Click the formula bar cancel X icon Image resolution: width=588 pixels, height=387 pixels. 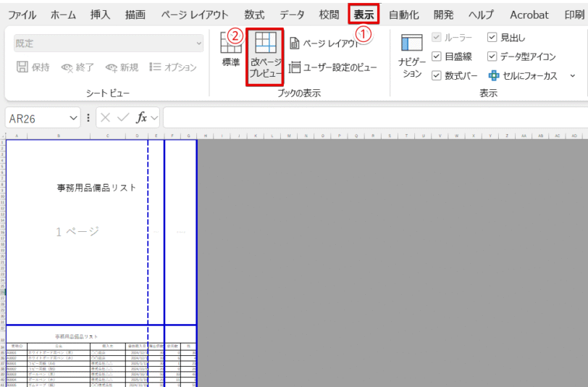(106, 118)
